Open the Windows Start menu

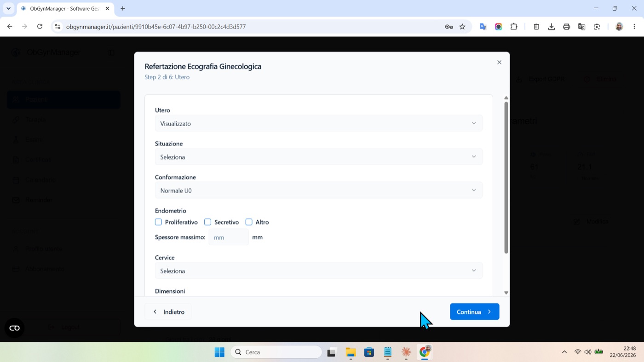219,352
